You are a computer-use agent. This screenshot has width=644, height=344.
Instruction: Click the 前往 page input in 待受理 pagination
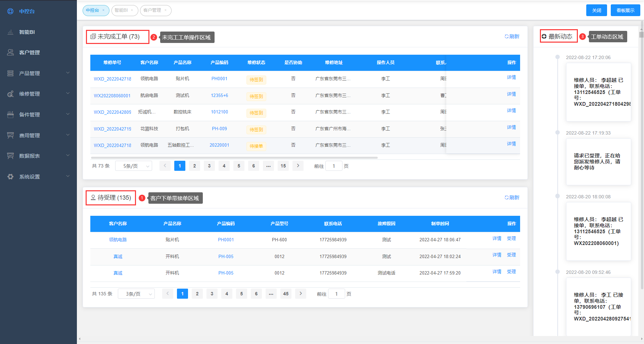[336, 294]
